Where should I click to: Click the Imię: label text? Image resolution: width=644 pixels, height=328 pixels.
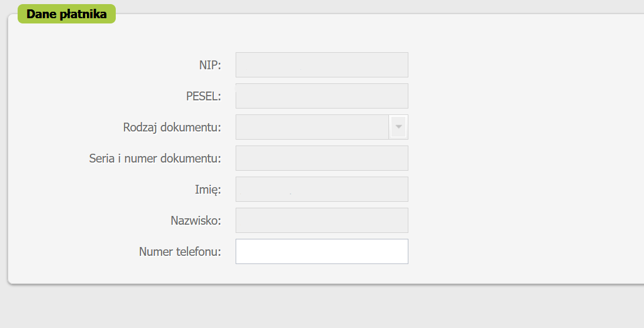point(208,190)
